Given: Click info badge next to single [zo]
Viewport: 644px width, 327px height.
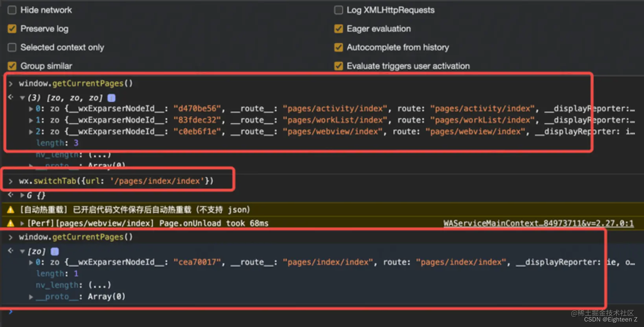Looking at the screenshot, I should (55, 252).
